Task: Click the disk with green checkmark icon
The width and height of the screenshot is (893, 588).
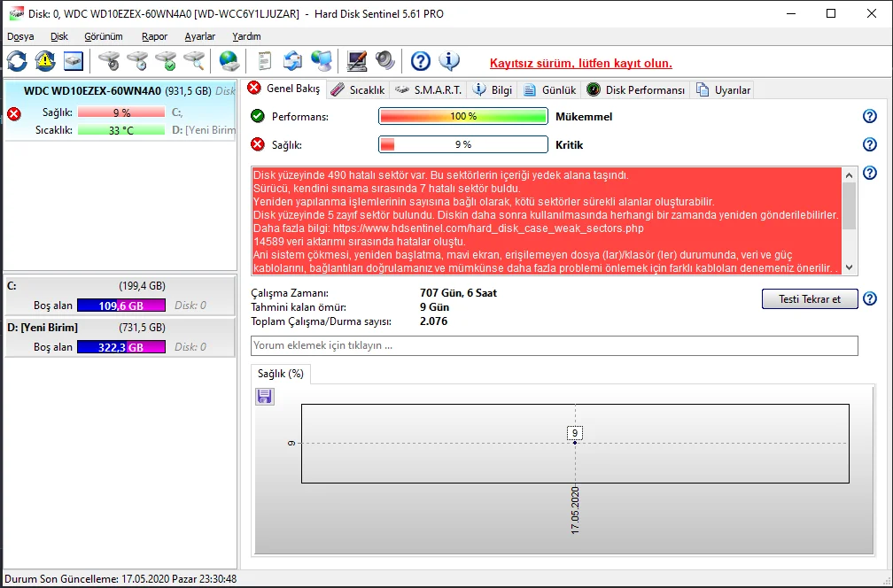Action: coord(166,60)
